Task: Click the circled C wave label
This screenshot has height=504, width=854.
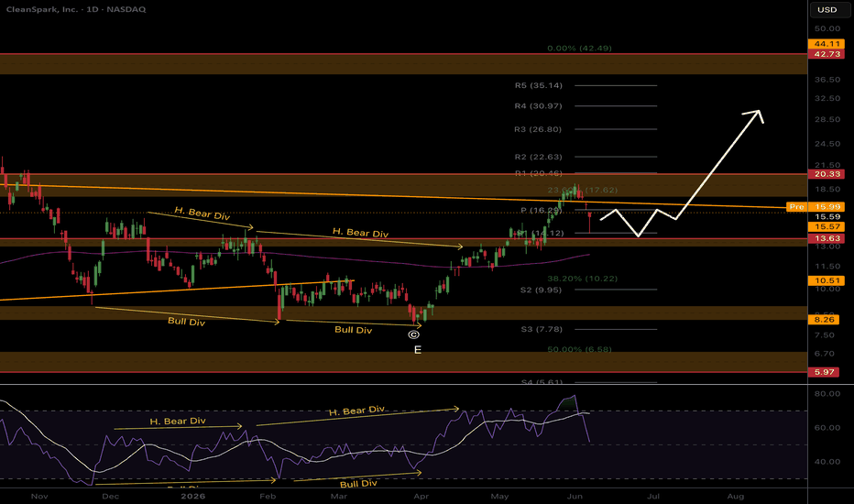Action: pyautogui.click(x=414, y=334)
